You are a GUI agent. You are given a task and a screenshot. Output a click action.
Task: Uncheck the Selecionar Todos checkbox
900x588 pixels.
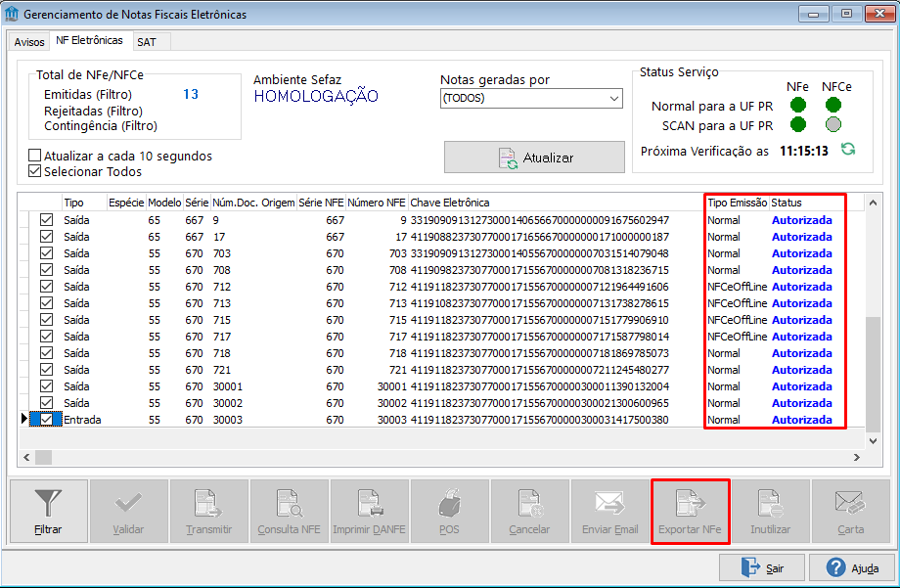coord(35,171)
